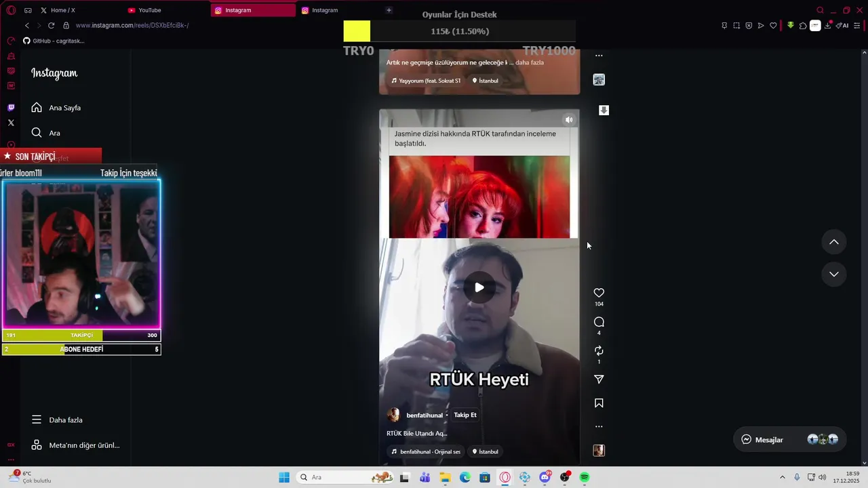Open GitHub cagritask bookmark

coord(54,41)
